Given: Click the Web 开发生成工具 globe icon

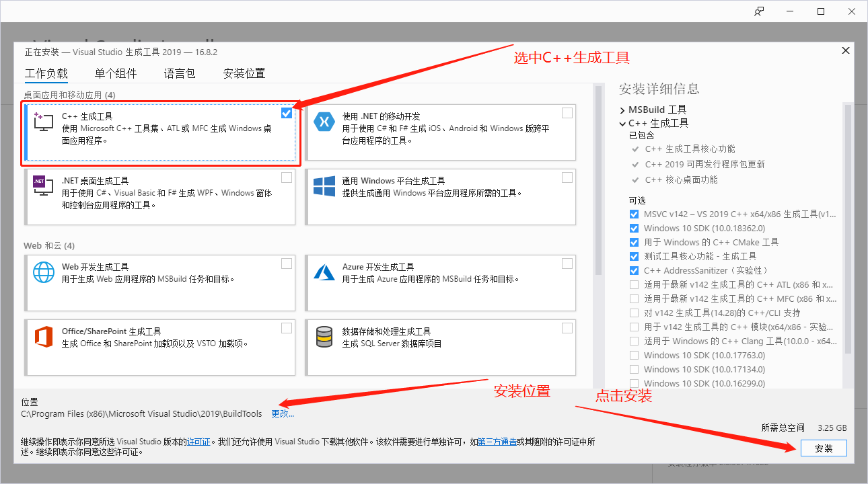Looking at the screenshot, I should pyautogui.click(x=43, y=272).
